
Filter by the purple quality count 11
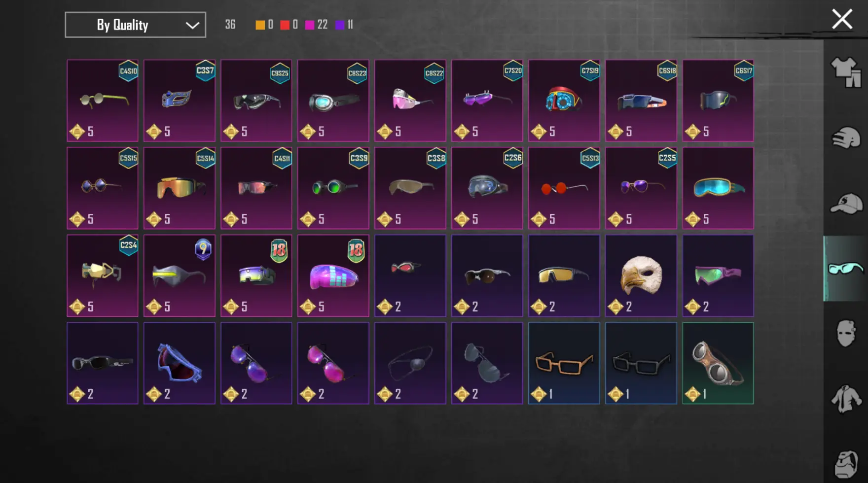coord(344,25)
